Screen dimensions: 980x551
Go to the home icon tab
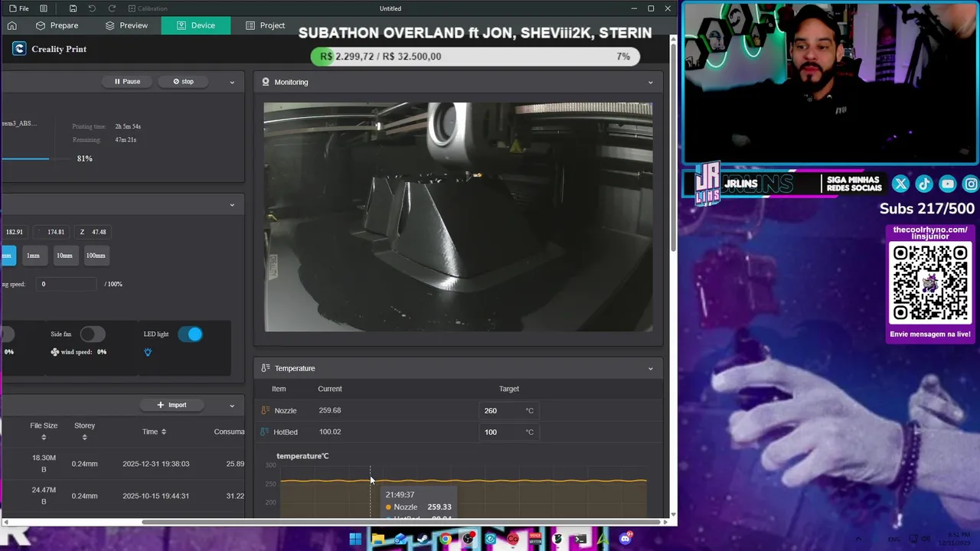point(12,25)
